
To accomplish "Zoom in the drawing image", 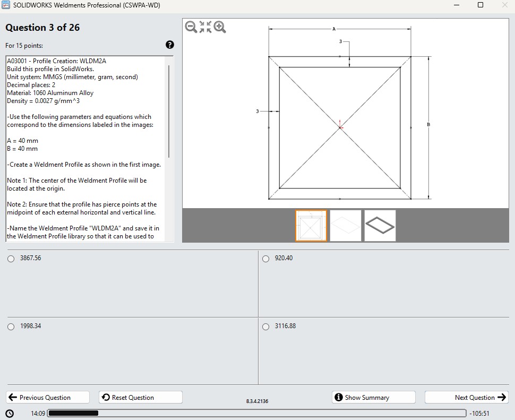I will 220,27.
